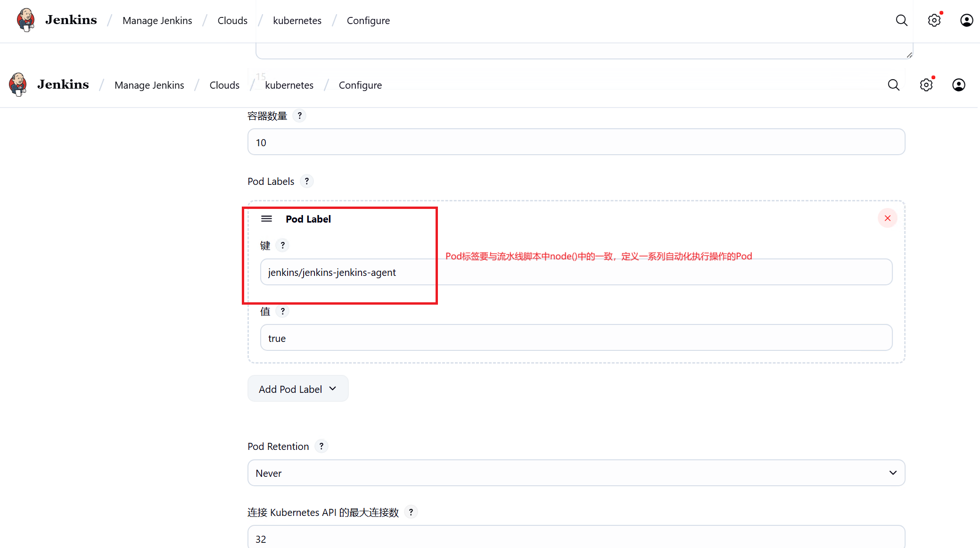The image size is (980, 548).
Task: Open help for 值 field
Action: 282,311
